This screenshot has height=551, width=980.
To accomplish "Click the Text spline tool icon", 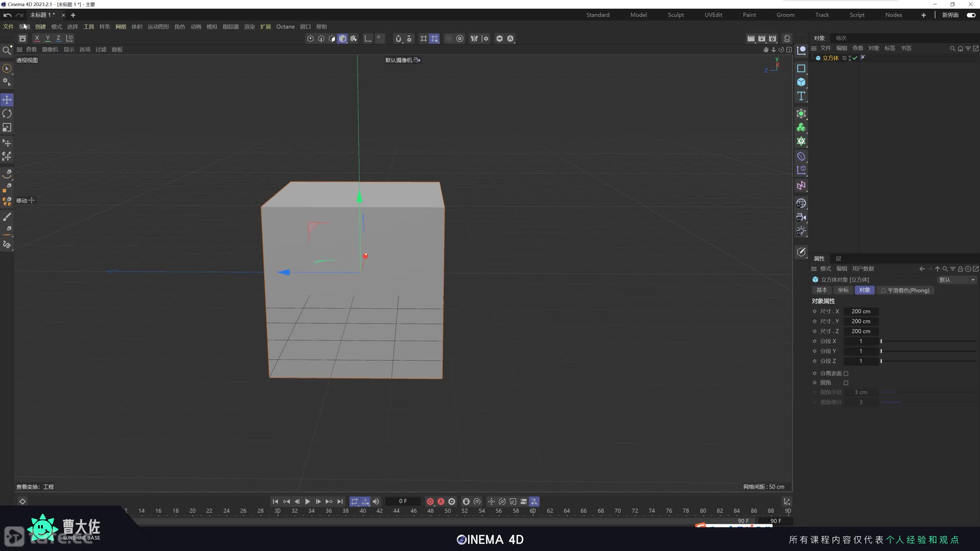I will click(801, 96).
